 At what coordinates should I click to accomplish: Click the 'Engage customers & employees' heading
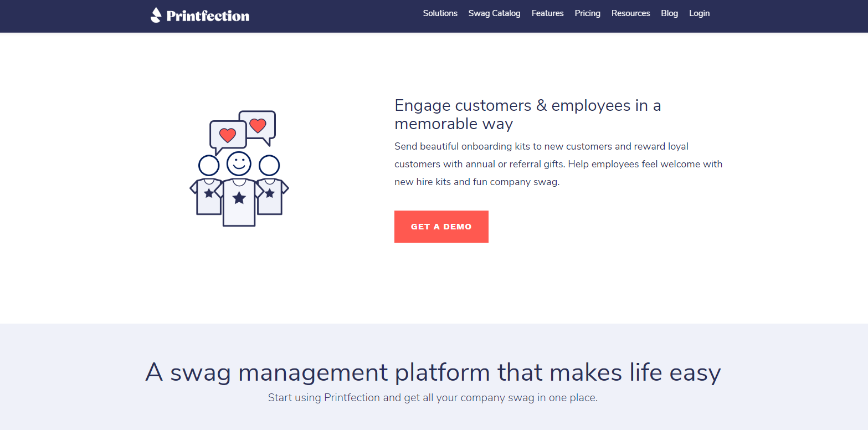tap(527, 114)
